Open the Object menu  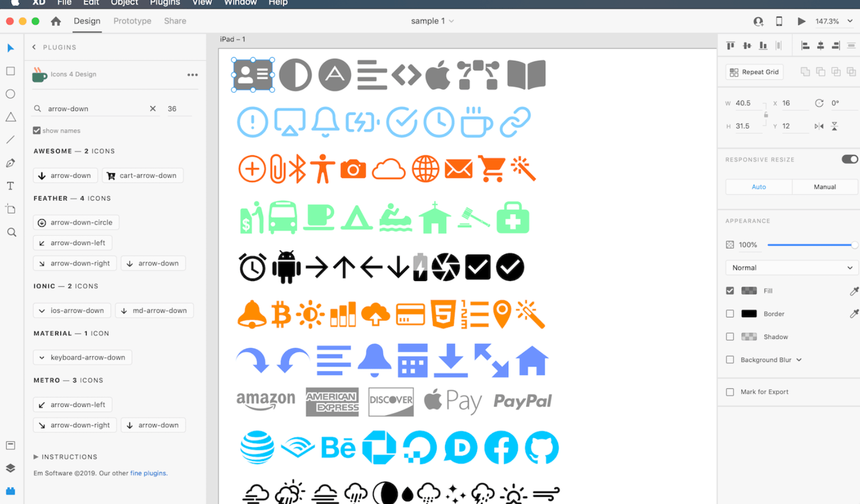click(124, 3)
